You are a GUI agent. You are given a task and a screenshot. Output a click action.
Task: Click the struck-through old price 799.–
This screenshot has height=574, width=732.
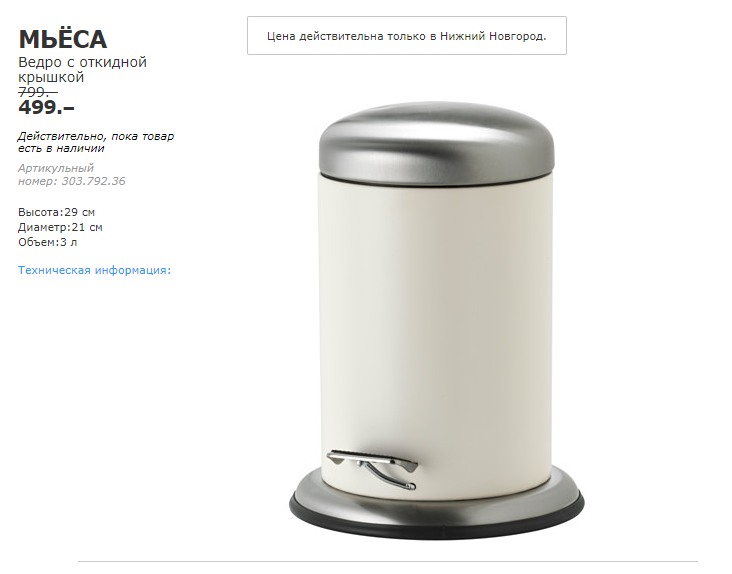(x=37, y=92)
